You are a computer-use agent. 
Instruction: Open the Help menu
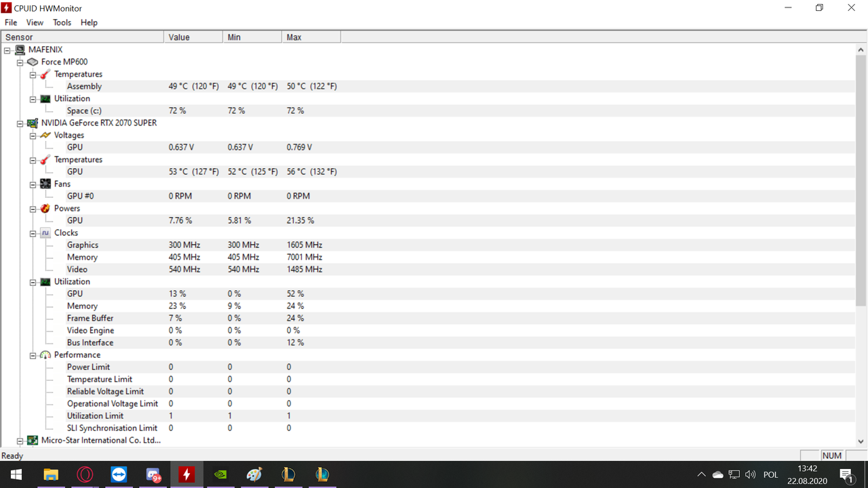point(89,22)
